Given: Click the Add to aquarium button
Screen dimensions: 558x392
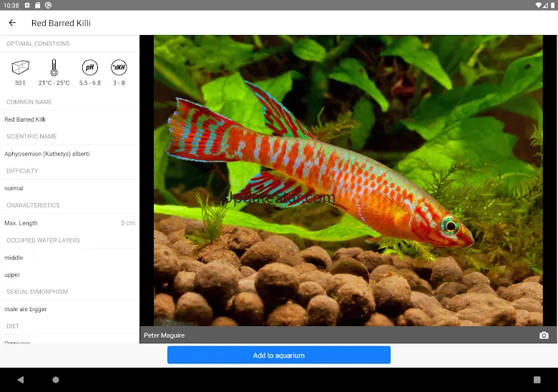Looking at the screenshot, I should point(279,355).
